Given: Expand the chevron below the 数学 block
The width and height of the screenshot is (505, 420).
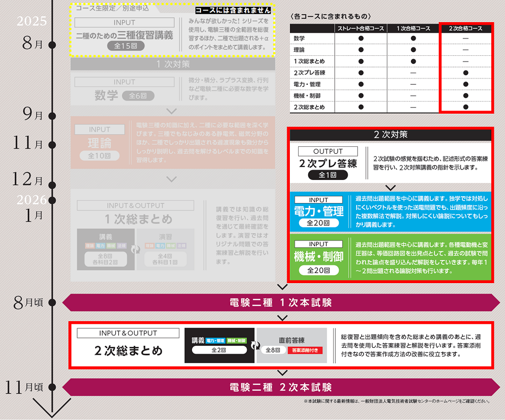Looking at the screenshot, I should [171, 111].
